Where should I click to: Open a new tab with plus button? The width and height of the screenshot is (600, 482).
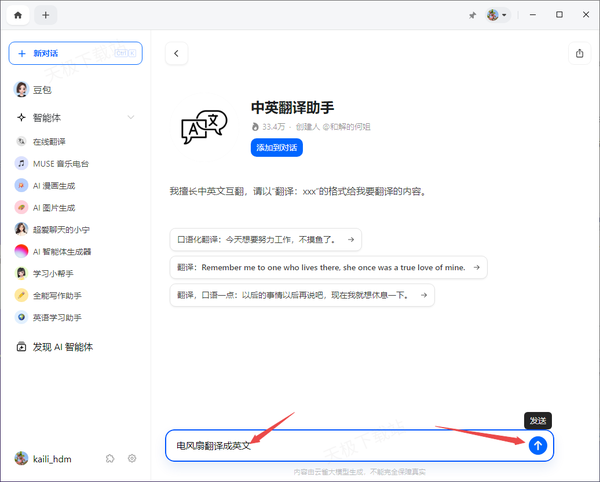coord(46,15)
